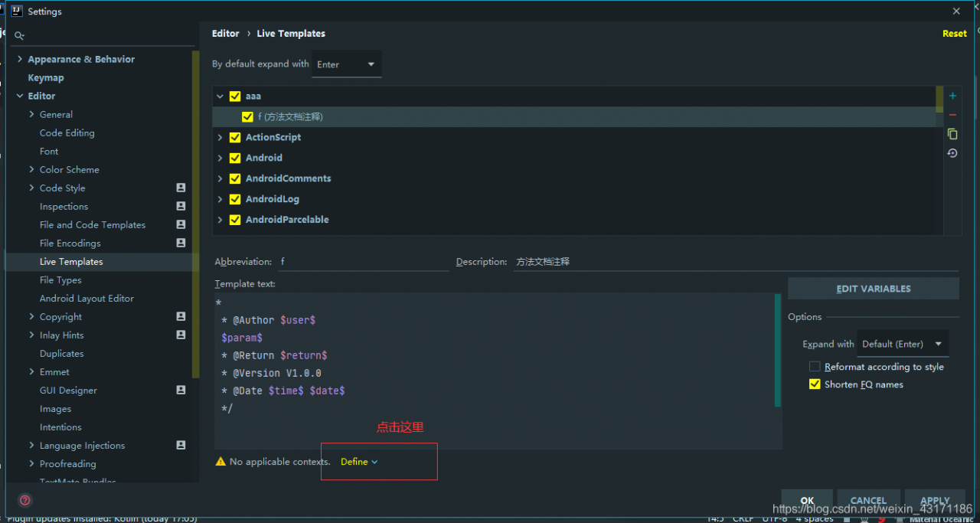Click project-level icon beside Inspections

click(x=181, y=206)
